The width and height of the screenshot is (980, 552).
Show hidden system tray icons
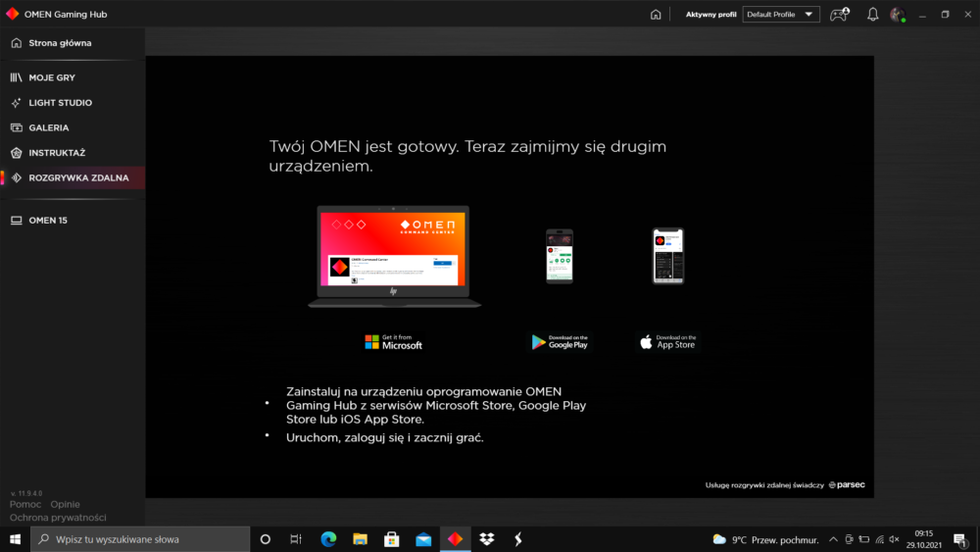(833, 539)
